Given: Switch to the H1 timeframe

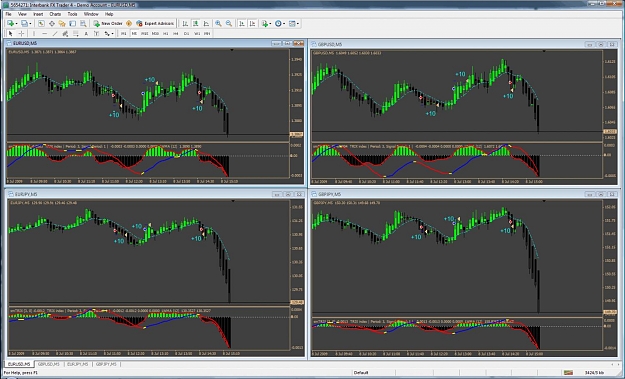Looking at the screenshot, I should click(x=165, y=33).
